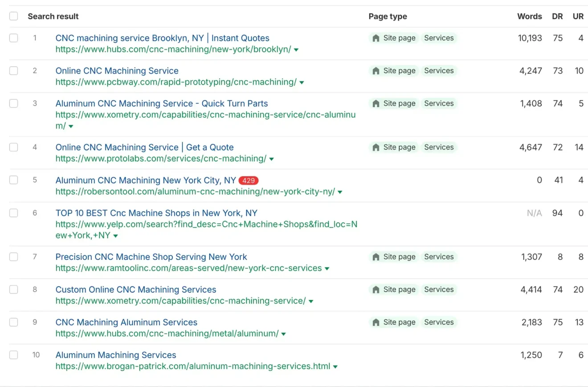Visit the brogan-patrick.com URL

pos(193,366)
